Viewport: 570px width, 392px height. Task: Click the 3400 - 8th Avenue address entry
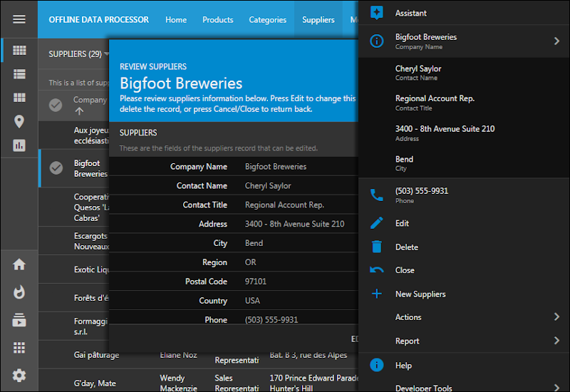coord(464,133)
